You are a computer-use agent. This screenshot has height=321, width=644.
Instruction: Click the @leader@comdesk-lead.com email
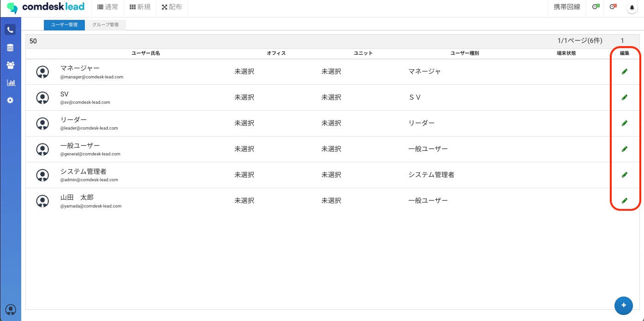point(89,128)
